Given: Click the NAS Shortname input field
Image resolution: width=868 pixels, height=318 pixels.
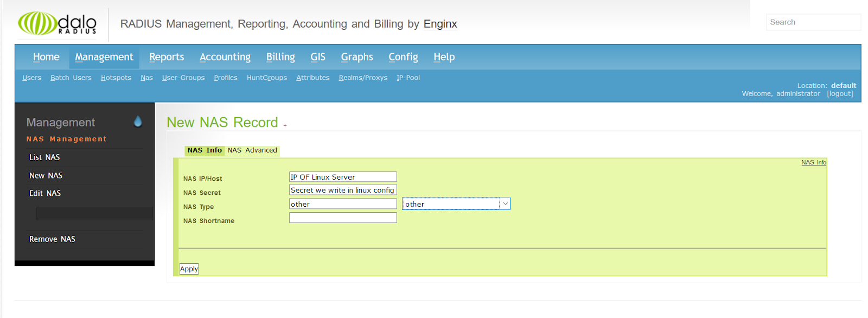Looking at the screenshot, I should [x=343, y=218].
